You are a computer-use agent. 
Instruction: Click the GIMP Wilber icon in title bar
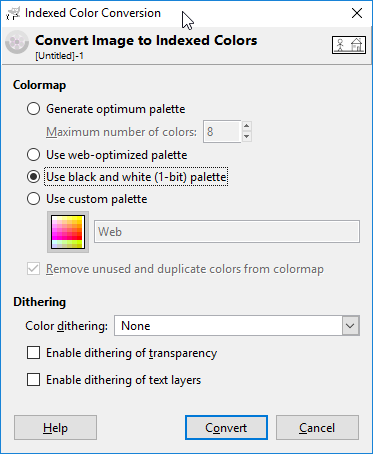[13, 14]
